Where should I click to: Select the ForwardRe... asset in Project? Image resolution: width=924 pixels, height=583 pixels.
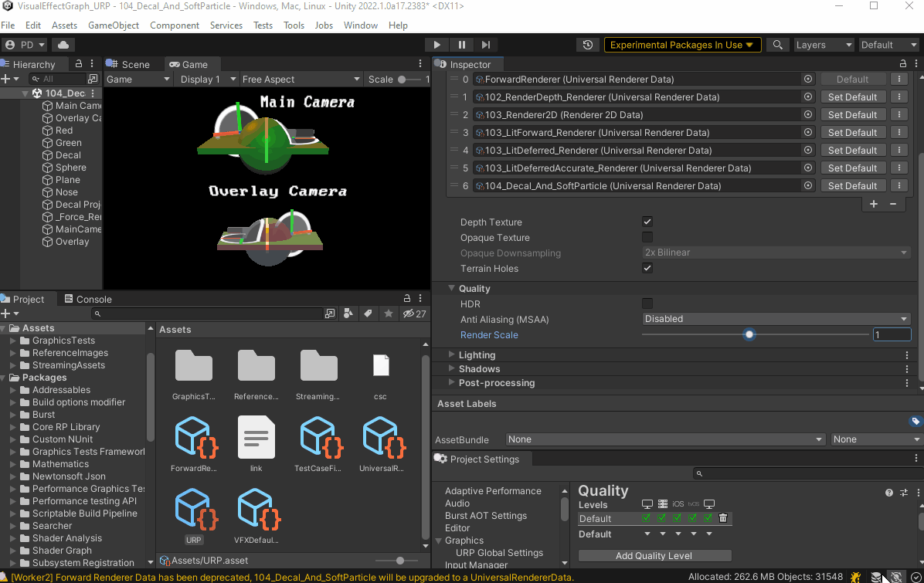click(194, 443)
